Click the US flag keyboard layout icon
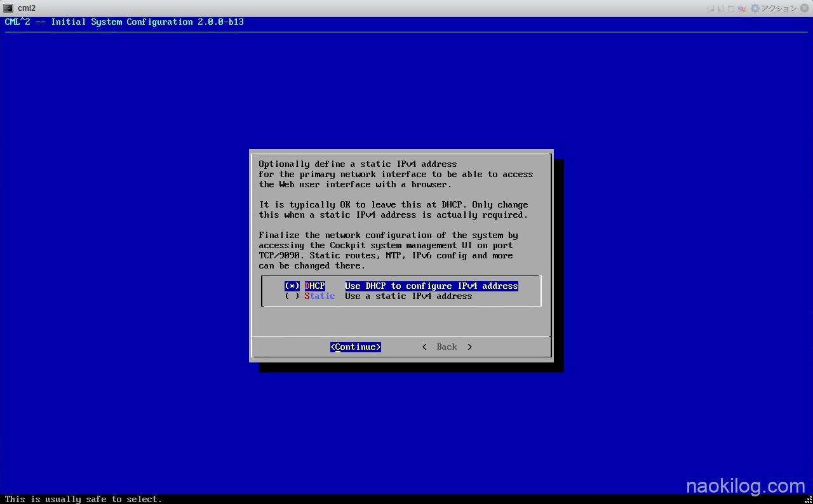 [x=741, y=8]
